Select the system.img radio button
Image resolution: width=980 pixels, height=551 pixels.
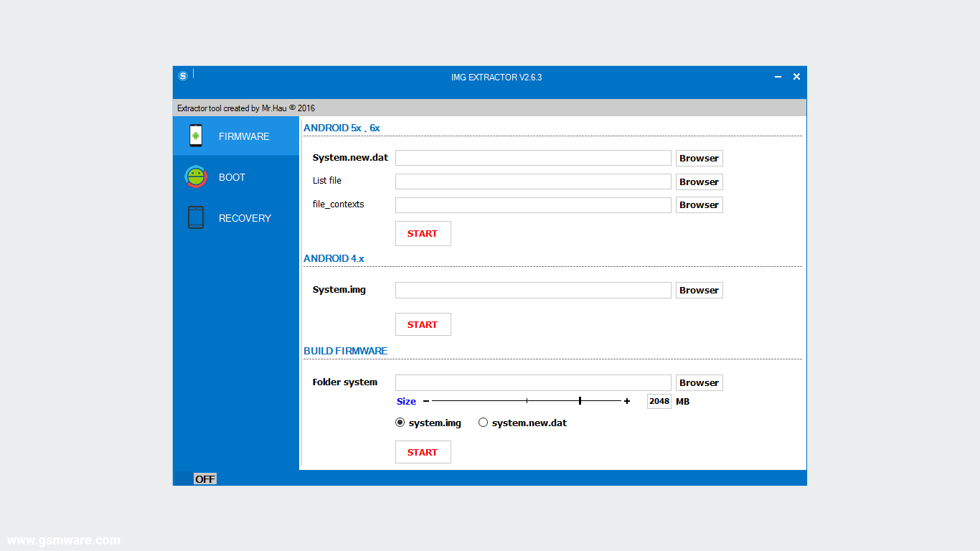(x=400, y=423)
